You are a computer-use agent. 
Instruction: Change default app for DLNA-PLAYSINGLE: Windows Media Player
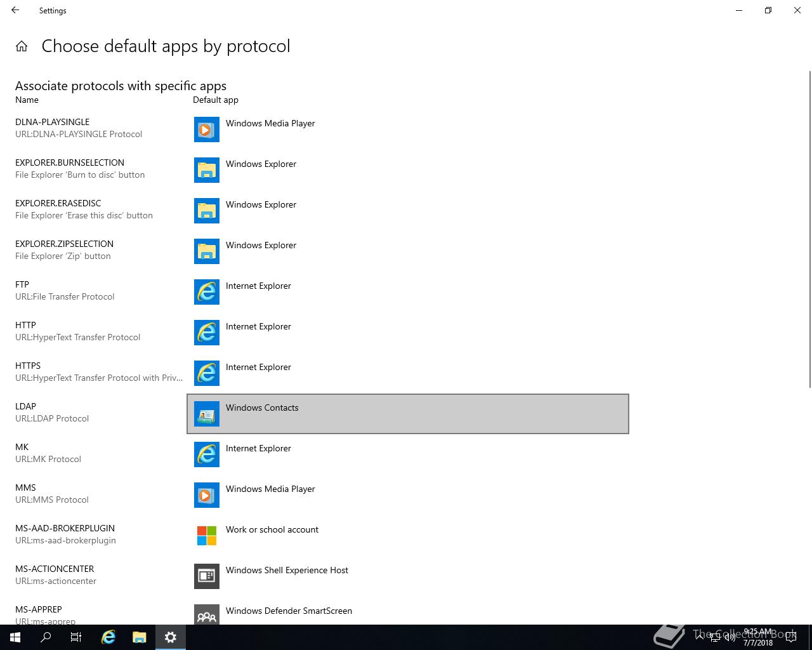coord(270,123)
